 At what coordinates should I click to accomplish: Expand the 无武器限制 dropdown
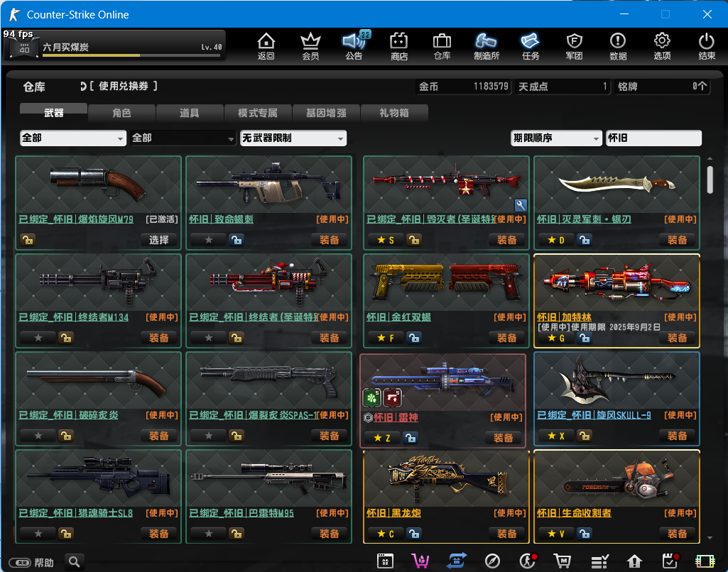point(293,138)
